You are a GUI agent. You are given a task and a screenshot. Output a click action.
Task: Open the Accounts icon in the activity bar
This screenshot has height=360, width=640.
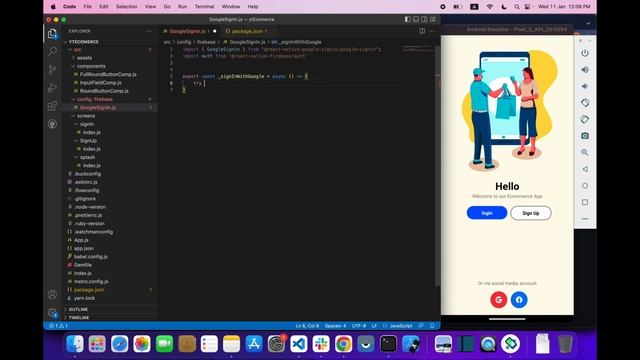pyautogui.click(x=52, y=294)
